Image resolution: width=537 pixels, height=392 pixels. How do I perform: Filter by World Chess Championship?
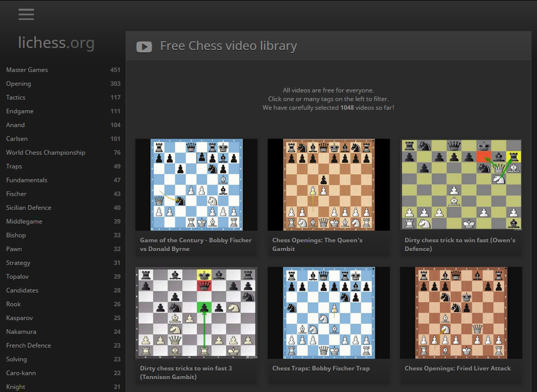(63, 152)
